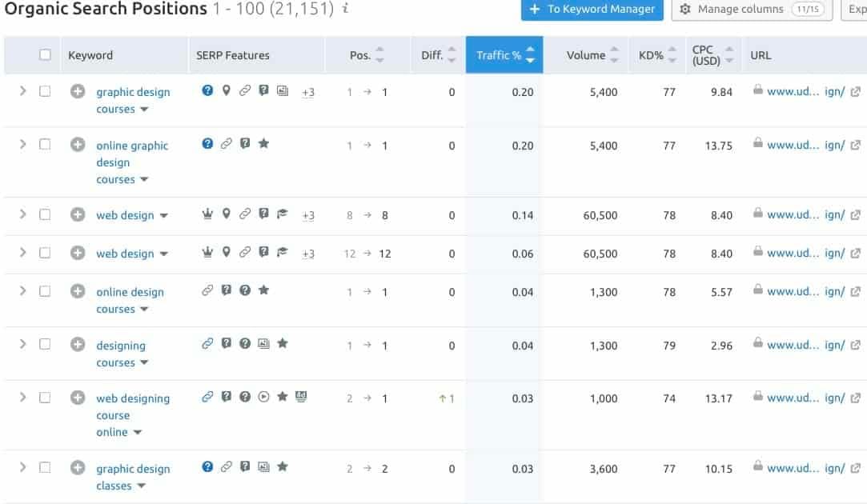Viewport: 867px width, 504px height.
Task: Click the crown SERP feature icon for web design
Action: [x=207, y=214]
